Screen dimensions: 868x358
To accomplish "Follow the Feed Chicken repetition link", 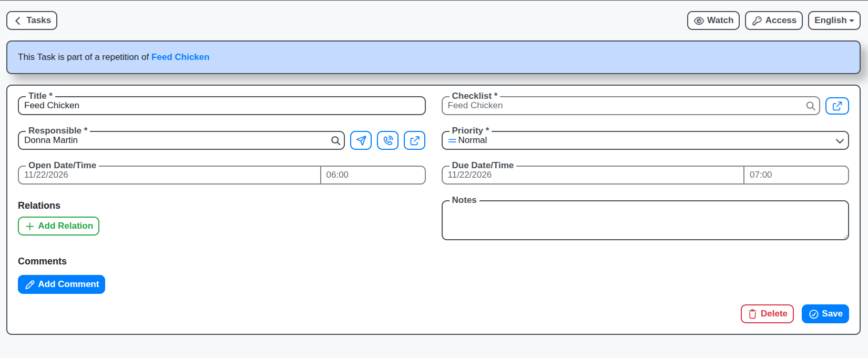I will click(180, 57).
